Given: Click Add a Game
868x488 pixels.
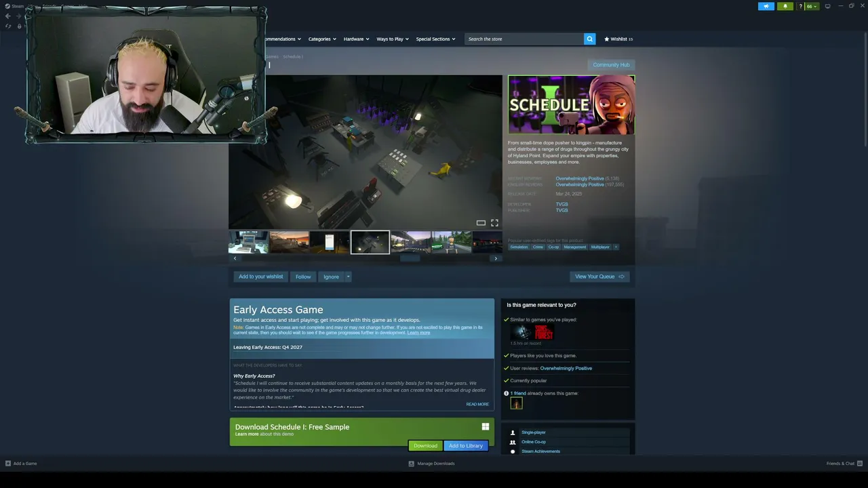Looking at the screenshot, I should pos(21,464).
